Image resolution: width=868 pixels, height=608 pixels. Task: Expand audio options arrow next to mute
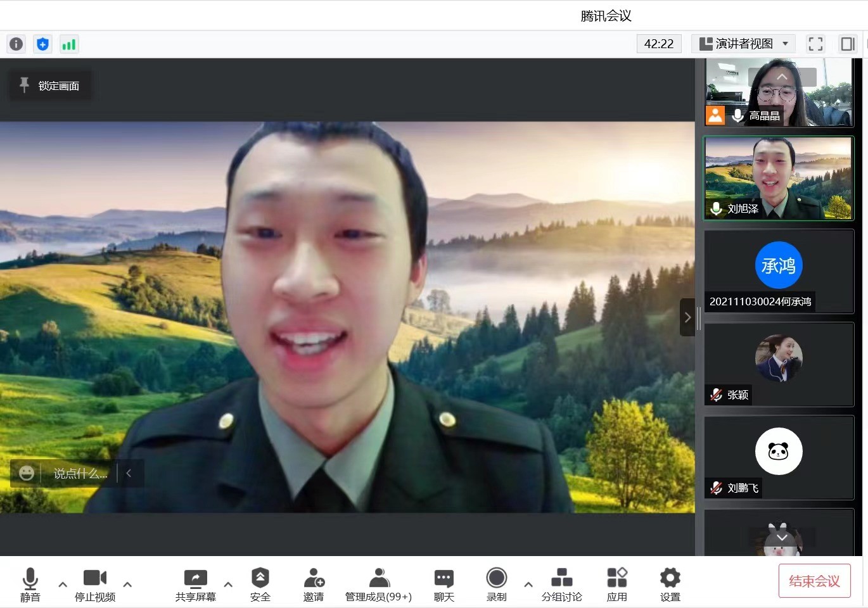(63, 584)
